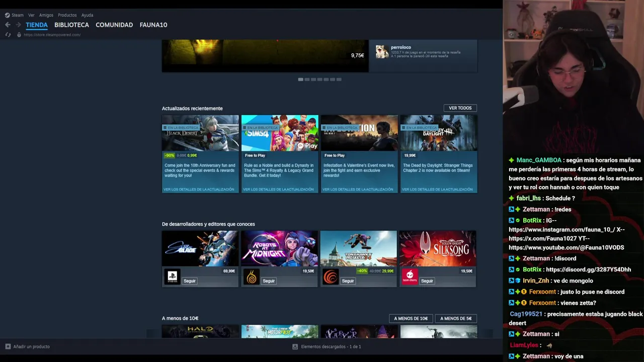Open perroloco reviewer avatar
Image resolution: width=644 pixels, height=362 pixels.
click(x=382, y=51)
